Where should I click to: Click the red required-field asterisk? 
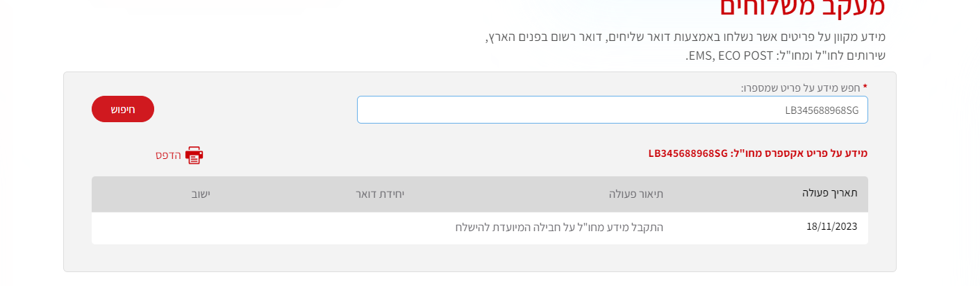click(865, 87)
